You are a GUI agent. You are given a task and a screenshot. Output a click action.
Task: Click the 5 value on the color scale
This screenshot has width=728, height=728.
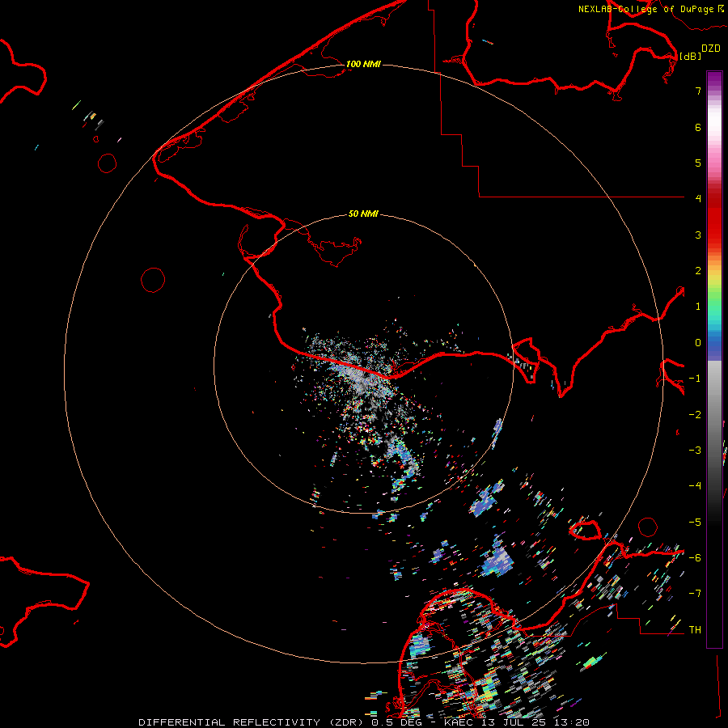pyautogui.click(x=698, y=163)
